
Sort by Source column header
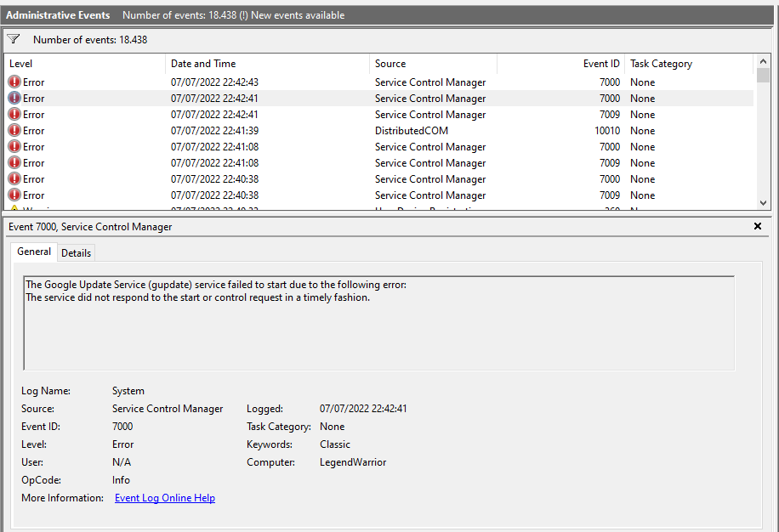click(x=433, y=64)
